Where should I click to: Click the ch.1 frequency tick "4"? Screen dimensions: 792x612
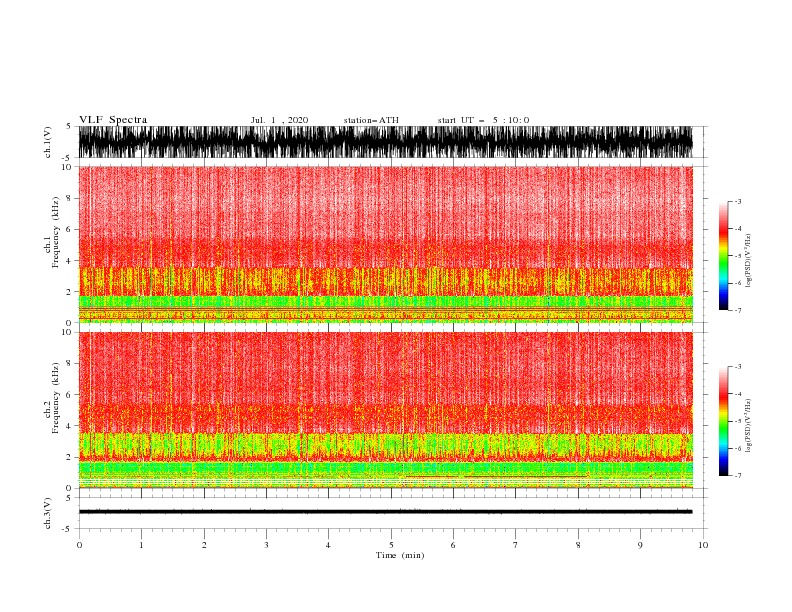[69, 261]
